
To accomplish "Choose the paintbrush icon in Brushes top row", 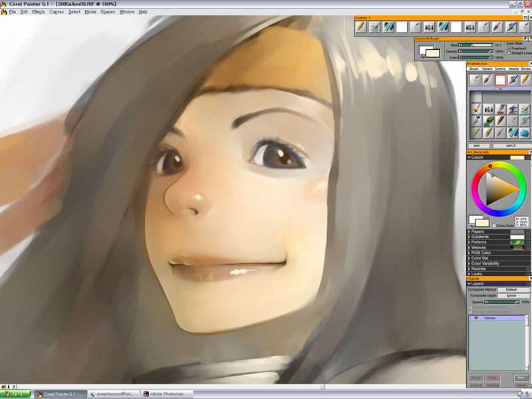I will point(487,80).
